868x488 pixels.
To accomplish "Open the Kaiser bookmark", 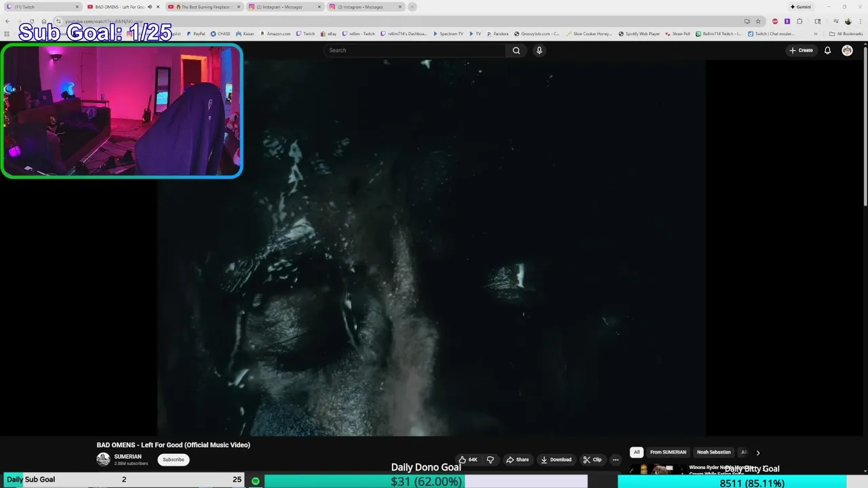I will 245,33.
